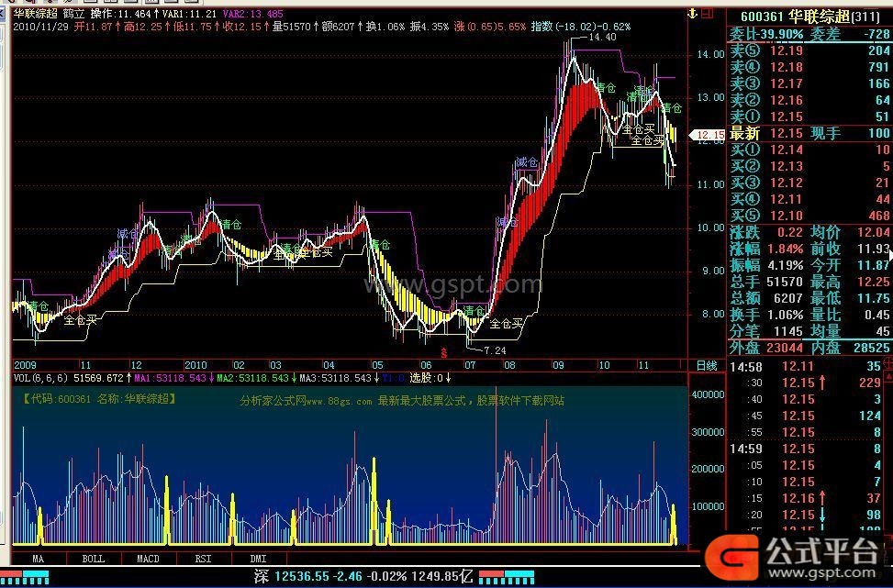This screenshot has width=893, height=588.
Task: Click the 最低 11.75 value
Action: click(875, 298)
